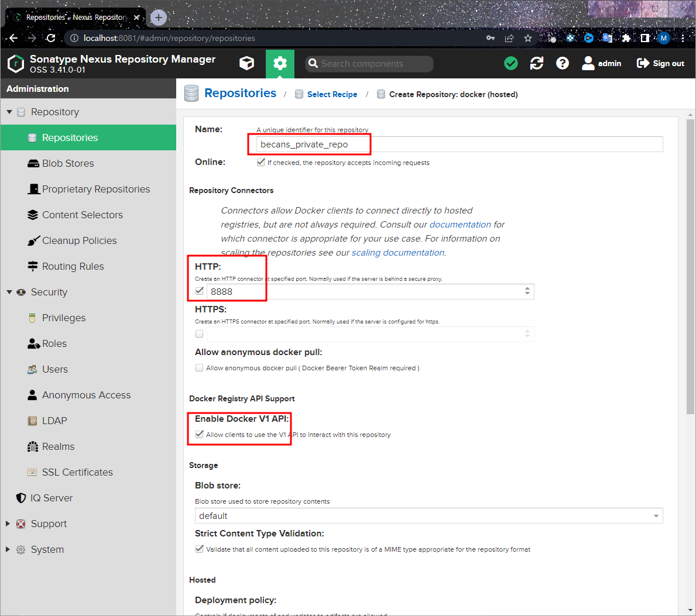Click the Sonatype Nexus logo
Viewport: 696px width, 616px height.
[16, 63]
